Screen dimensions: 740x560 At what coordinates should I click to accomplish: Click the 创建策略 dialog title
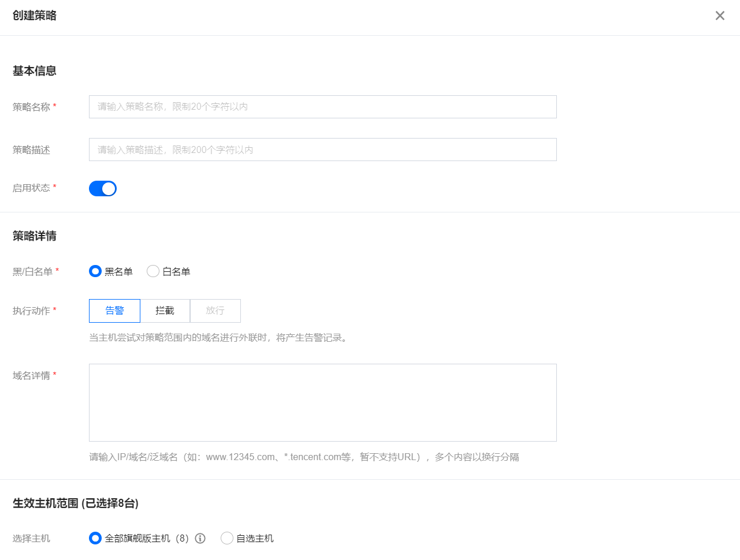pos(35,16)
